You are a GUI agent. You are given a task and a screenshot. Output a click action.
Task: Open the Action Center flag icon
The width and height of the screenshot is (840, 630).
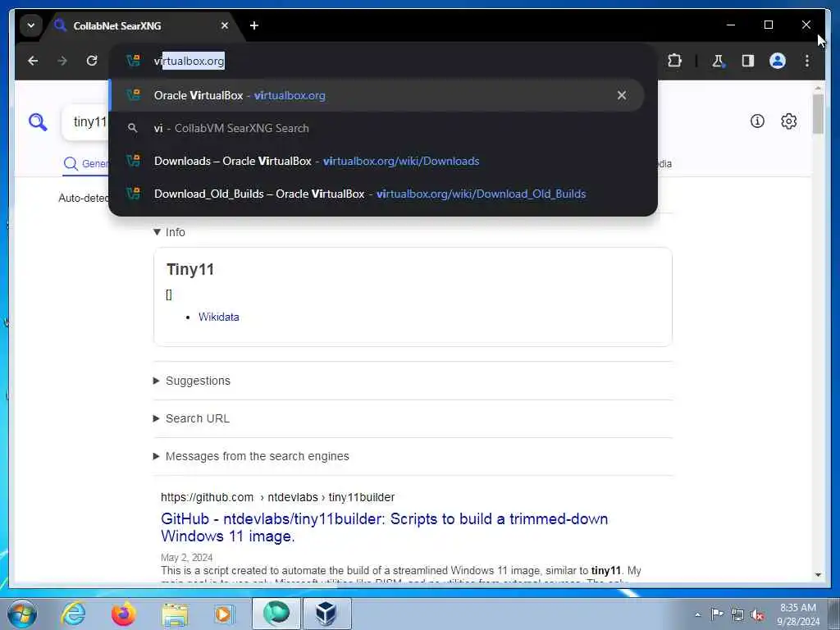pos(717,614)
